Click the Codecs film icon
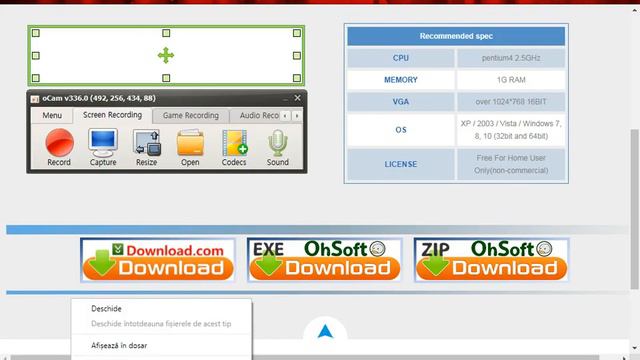This screenshot has height=360, width=640. coord(235,143)
